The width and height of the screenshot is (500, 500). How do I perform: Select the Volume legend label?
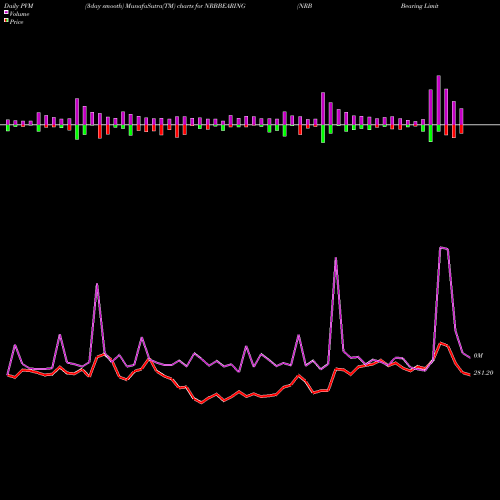19,14
